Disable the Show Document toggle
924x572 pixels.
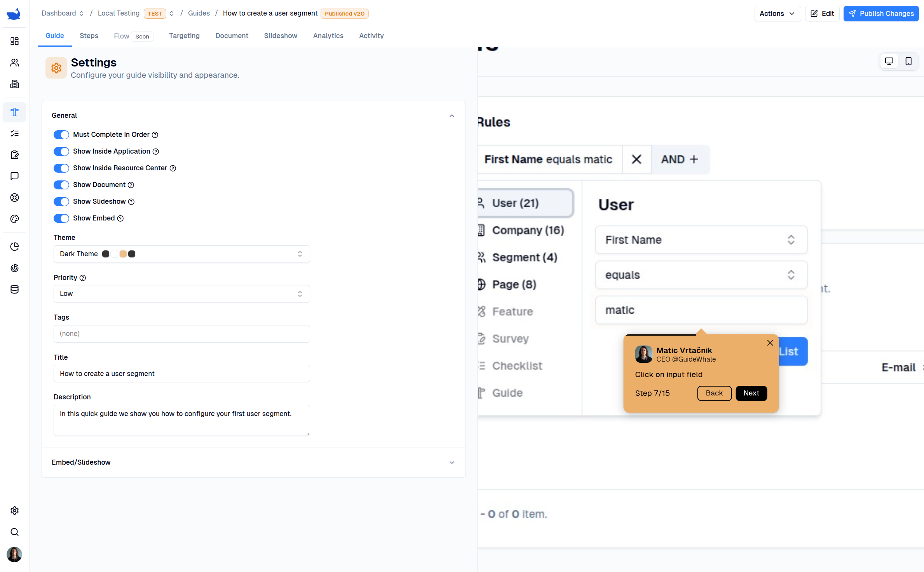[61, 185]
